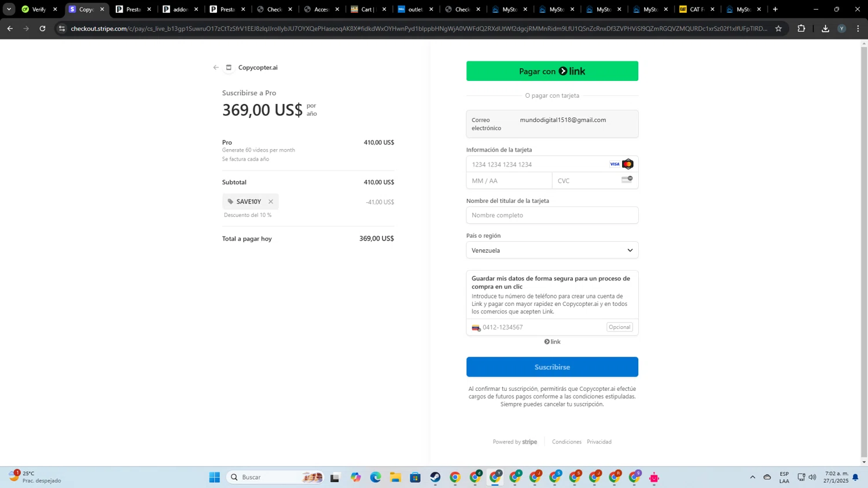868x488 pixels.
Task: Open the weather widget
Action: pyautogui.click(x=35, y=477)
